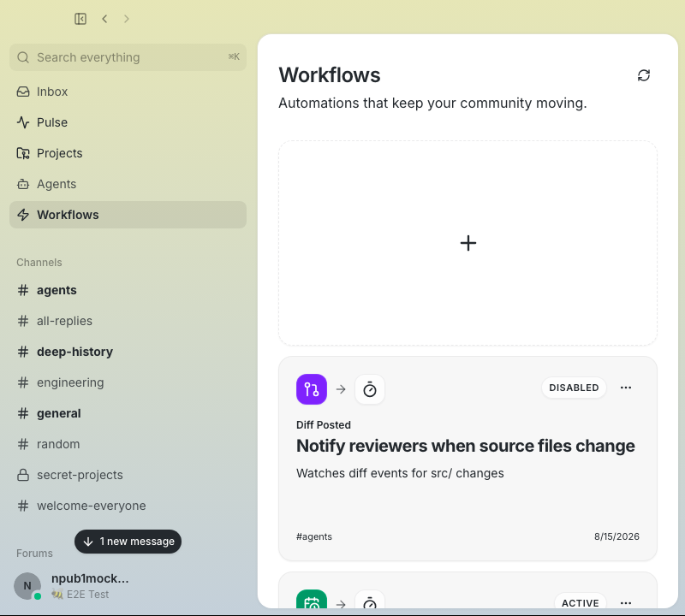Click the timer action icon on Notify reviewers card

click(370, 389)
